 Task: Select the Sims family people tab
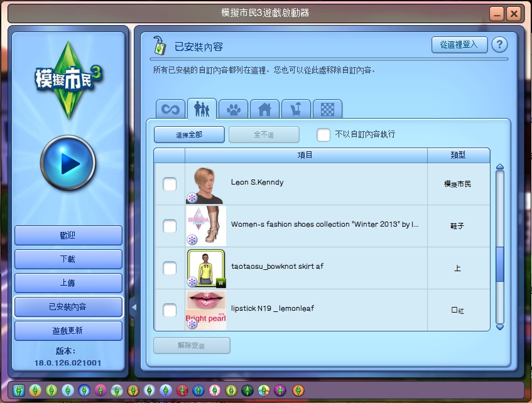coord(202,109)
